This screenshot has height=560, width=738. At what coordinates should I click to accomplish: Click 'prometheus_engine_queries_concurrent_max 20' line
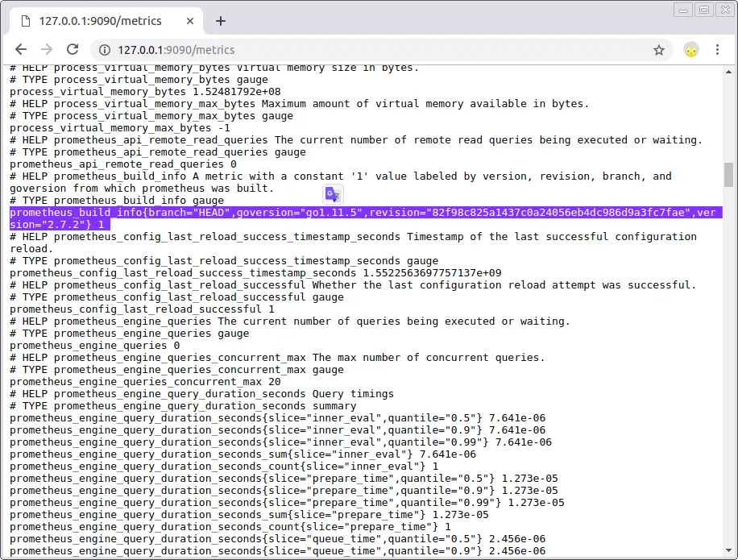click(x=145, y=382)
